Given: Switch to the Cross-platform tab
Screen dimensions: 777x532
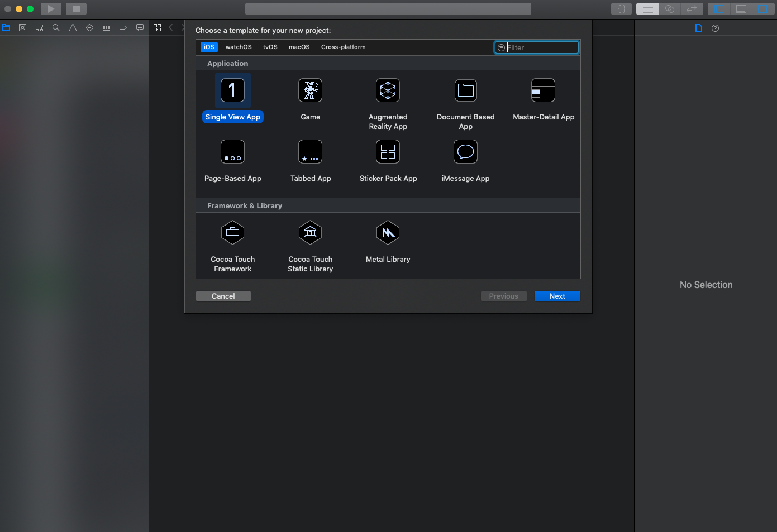Looking at the screenshot, I should point(343,47).
